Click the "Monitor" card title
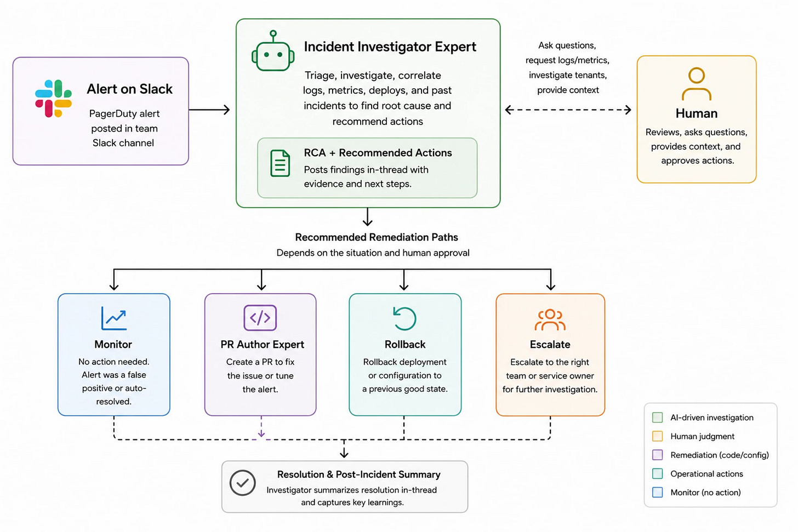Screen dimensions: 798x532 (113, 345)
